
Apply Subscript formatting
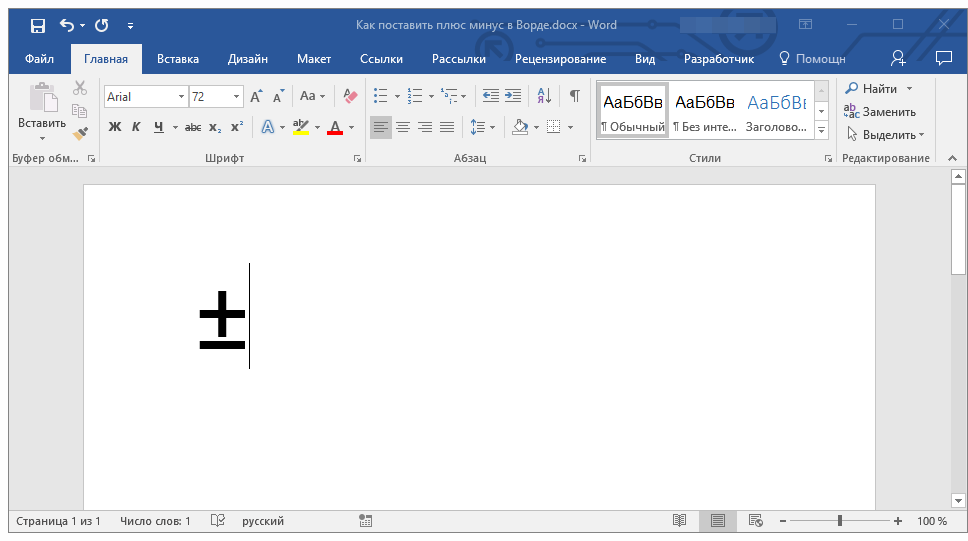coord(215,127)
